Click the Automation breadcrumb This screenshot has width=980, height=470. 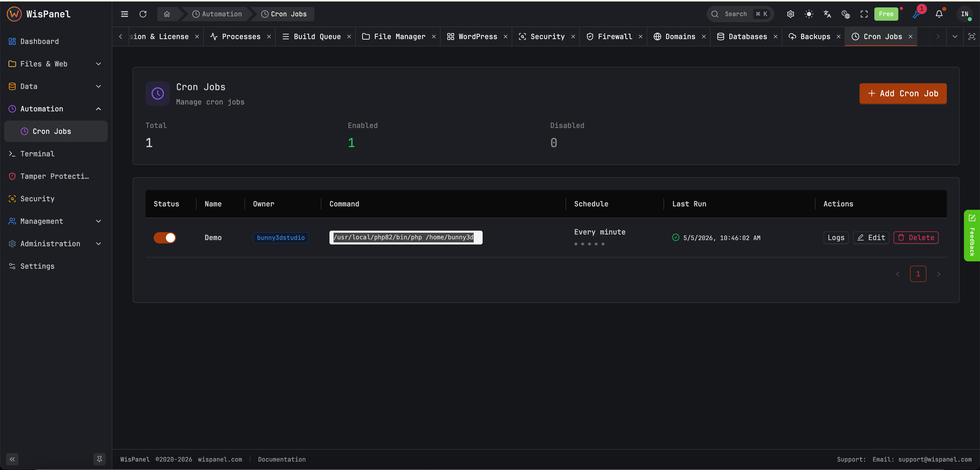tap(217, 14)
